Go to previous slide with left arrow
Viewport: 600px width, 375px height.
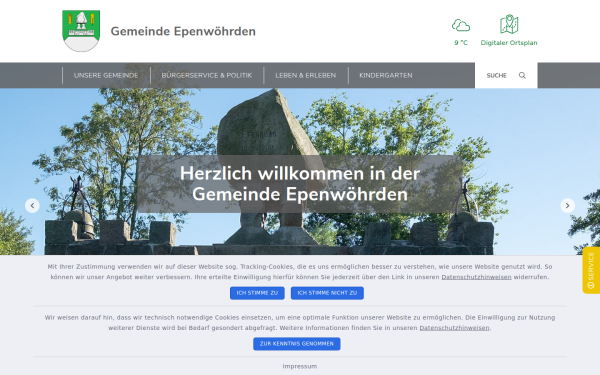tap(32, 205)
